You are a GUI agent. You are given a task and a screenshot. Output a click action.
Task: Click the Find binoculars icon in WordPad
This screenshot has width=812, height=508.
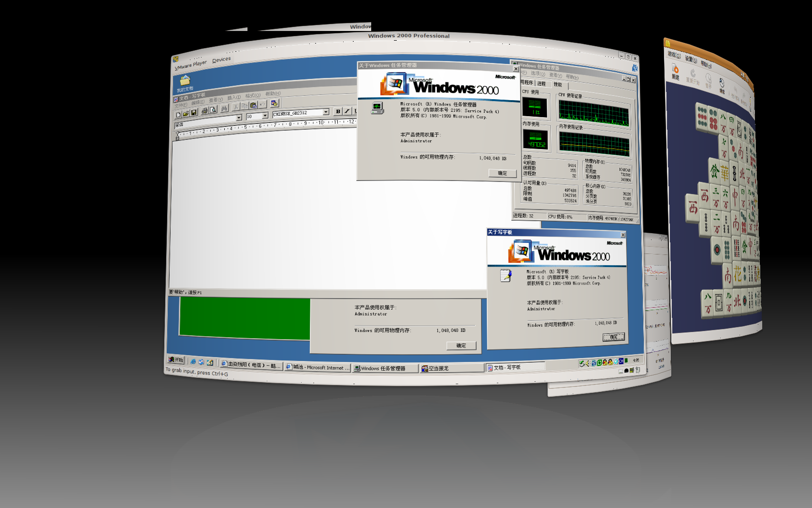pos(224,109)
